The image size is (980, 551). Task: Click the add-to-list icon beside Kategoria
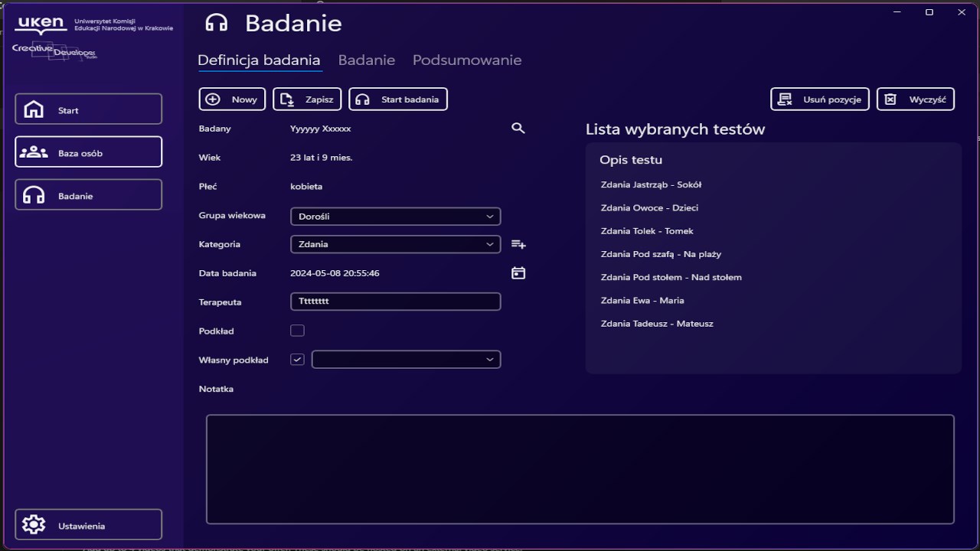coord(518,244)
